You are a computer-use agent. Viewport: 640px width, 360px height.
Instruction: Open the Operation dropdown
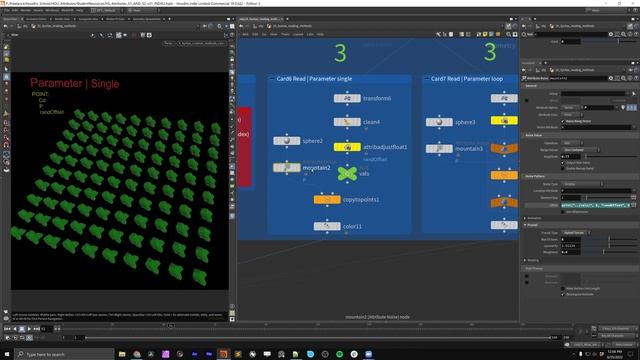571,143
